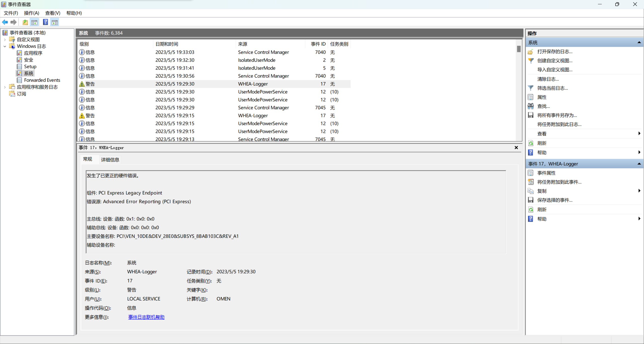The image size is (644, 344).
Task: Click the up-one-level folder toolbar icon
Action: (25, 22)
